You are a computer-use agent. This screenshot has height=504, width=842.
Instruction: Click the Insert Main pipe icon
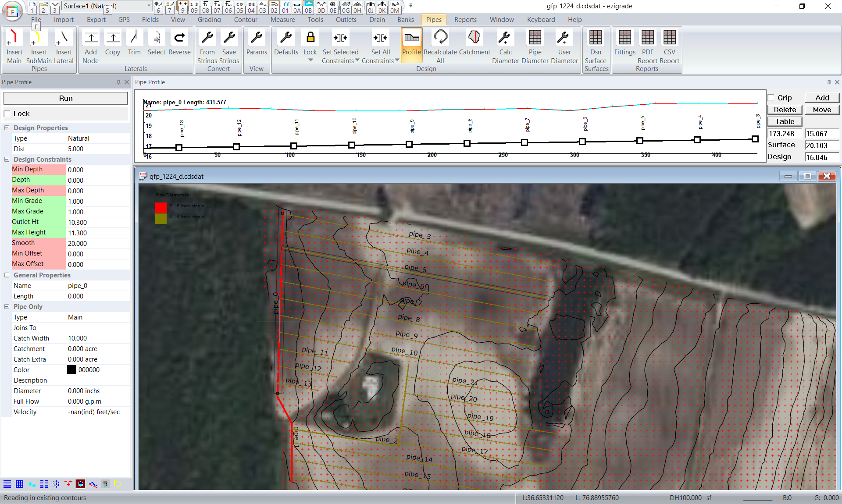pyautogui.click(x=14, y=38)
